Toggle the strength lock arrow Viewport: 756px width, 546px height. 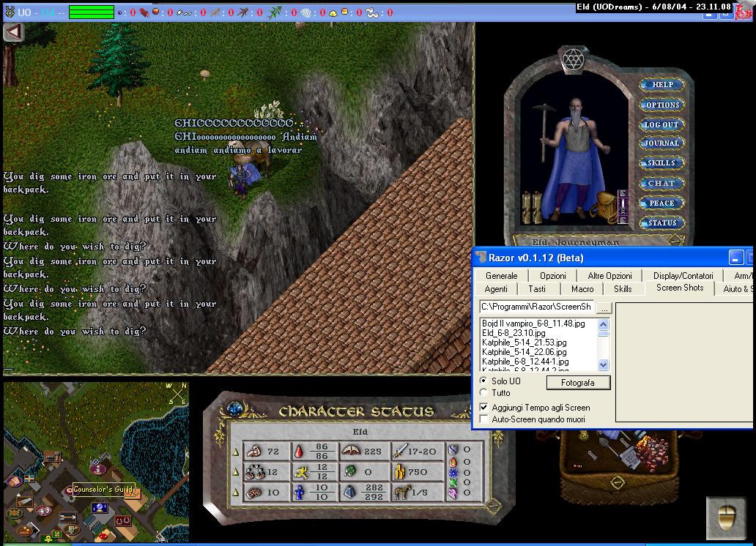pos(236,452)
